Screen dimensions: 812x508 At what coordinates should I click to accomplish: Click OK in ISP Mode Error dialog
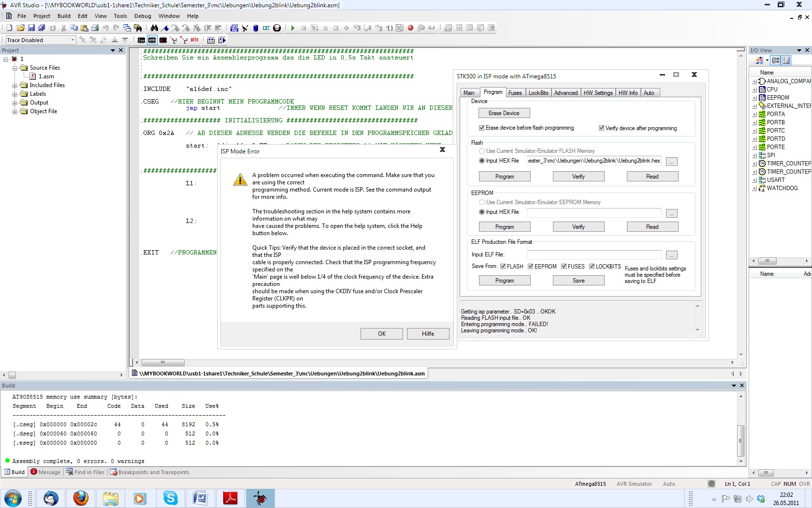coord(382,334)
